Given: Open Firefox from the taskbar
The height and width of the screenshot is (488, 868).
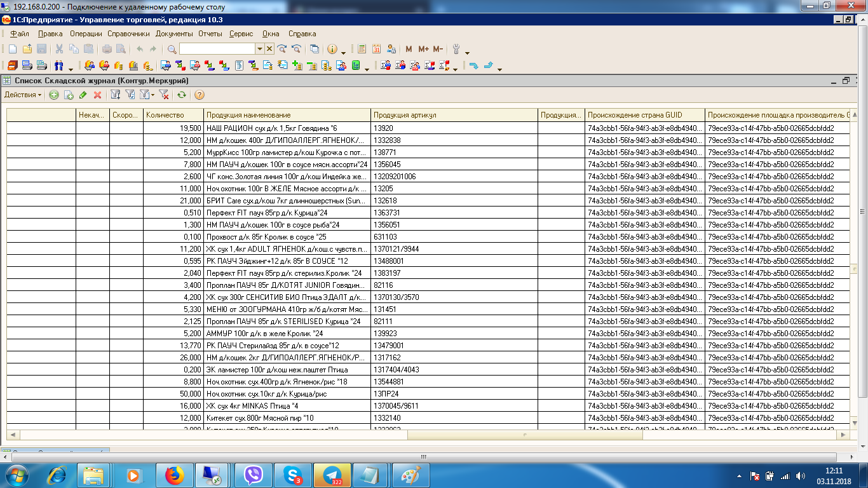Looking at the screenshot, I should coord(173,475).
